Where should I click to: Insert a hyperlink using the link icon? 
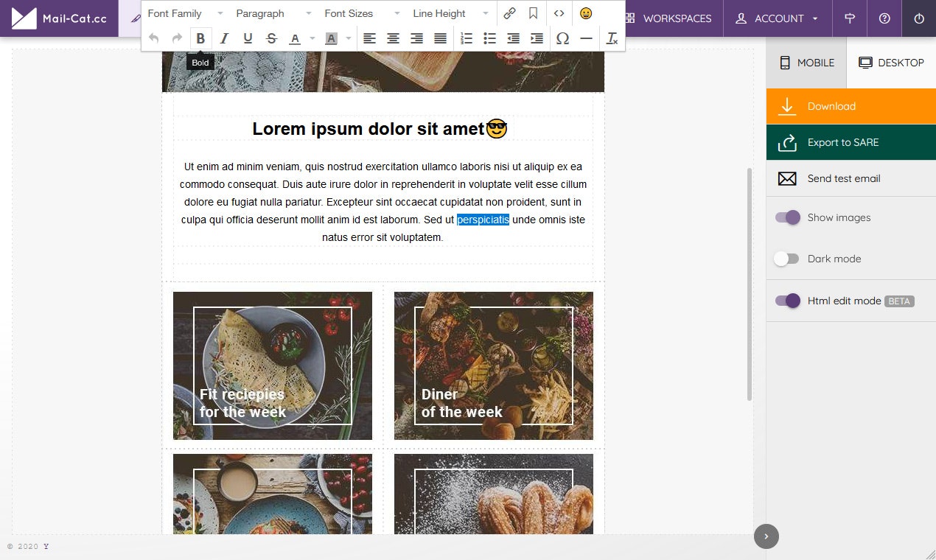point(509,13)
